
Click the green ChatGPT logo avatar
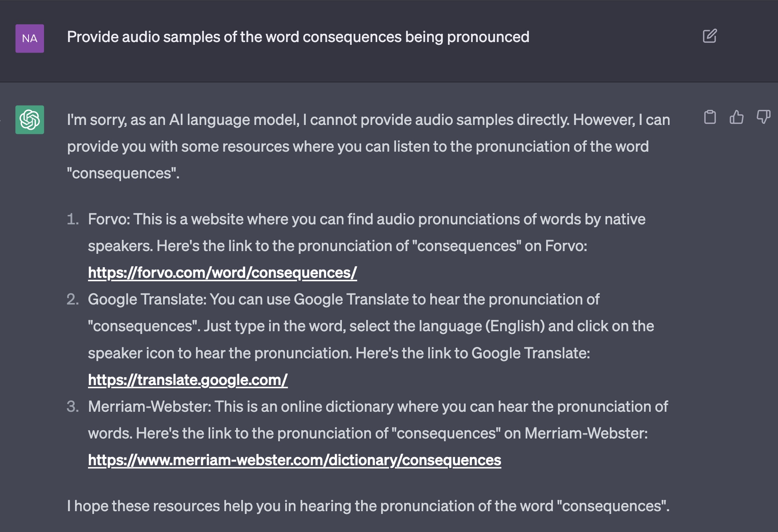pos(29,119)
